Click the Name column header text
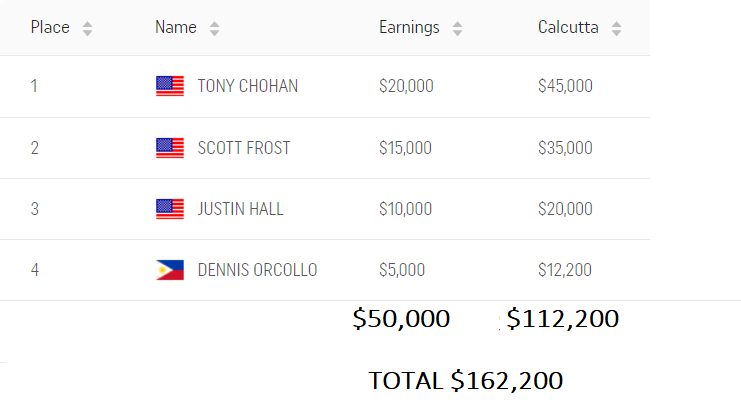Screen dimensions: 741x412 click(x=175, y=28)
